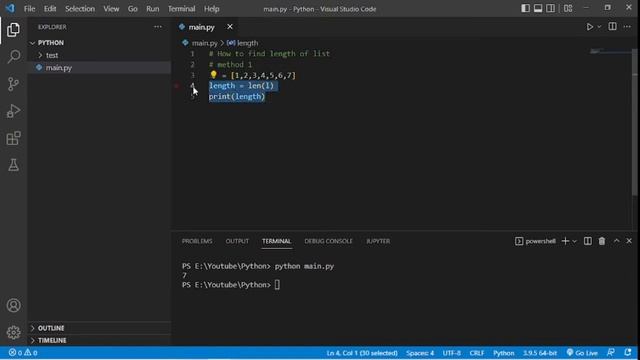Open Run and Debug view icon
The image size is (640, 360).
pos(13,111)
